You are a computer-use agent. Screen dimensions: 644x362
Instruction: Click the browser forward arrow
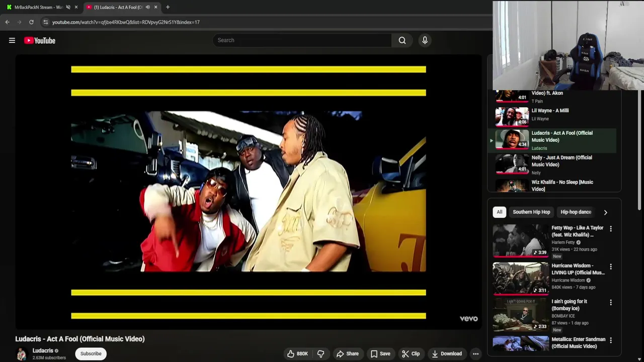pos(19,22)
